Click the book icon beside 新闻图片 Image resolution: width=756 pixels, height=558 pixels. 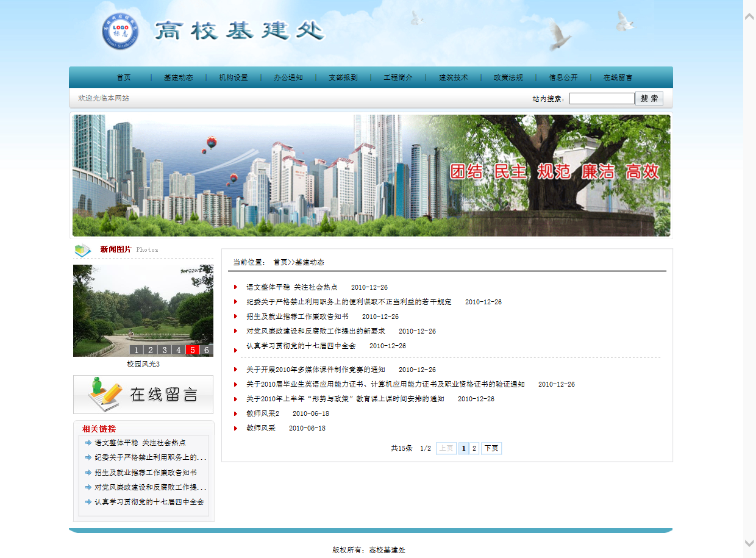click(x=82, y=250)
